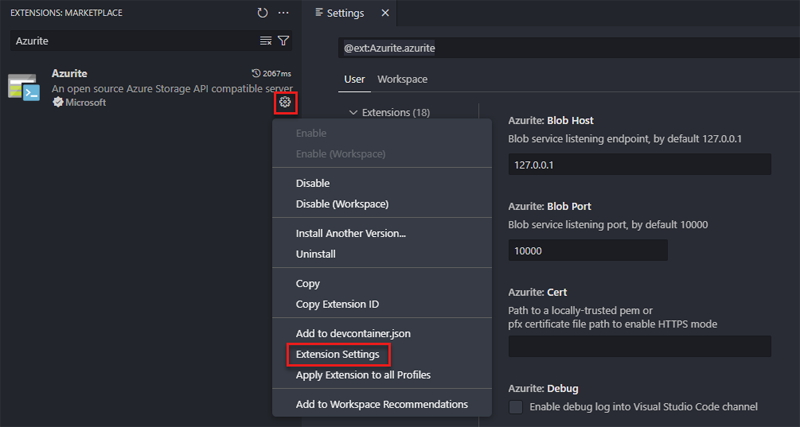Focus the Azurite Cert path field
800x427 pixels.
coord(639,346)
